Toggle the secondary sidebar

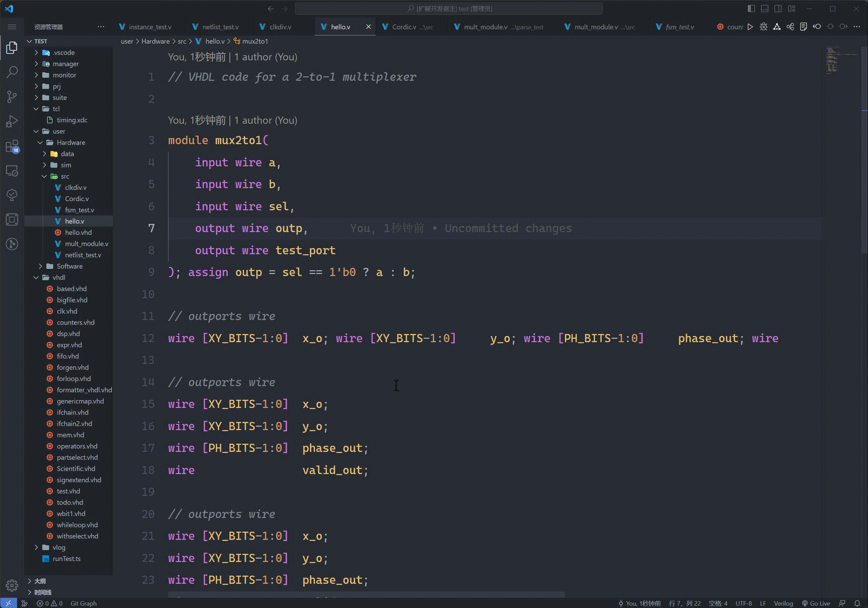coord(777,8)
